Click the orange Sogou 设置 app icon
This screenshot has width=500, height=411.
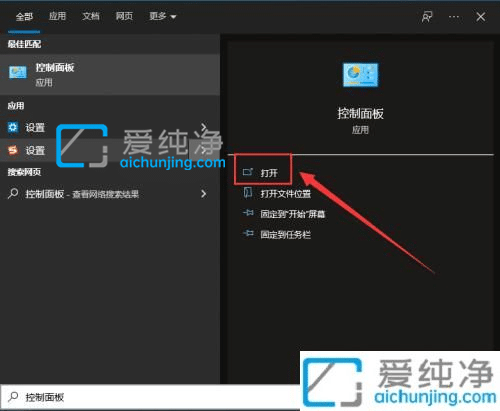tap(13, 150)
